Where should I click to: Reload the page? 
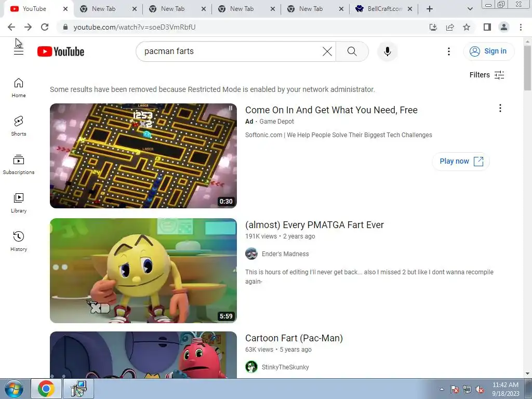pos(45,27)
